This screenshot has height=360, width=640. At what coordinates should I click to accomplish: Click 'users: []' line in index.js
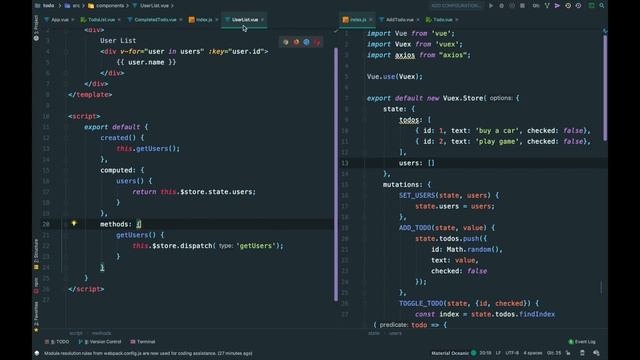point(417,163)
